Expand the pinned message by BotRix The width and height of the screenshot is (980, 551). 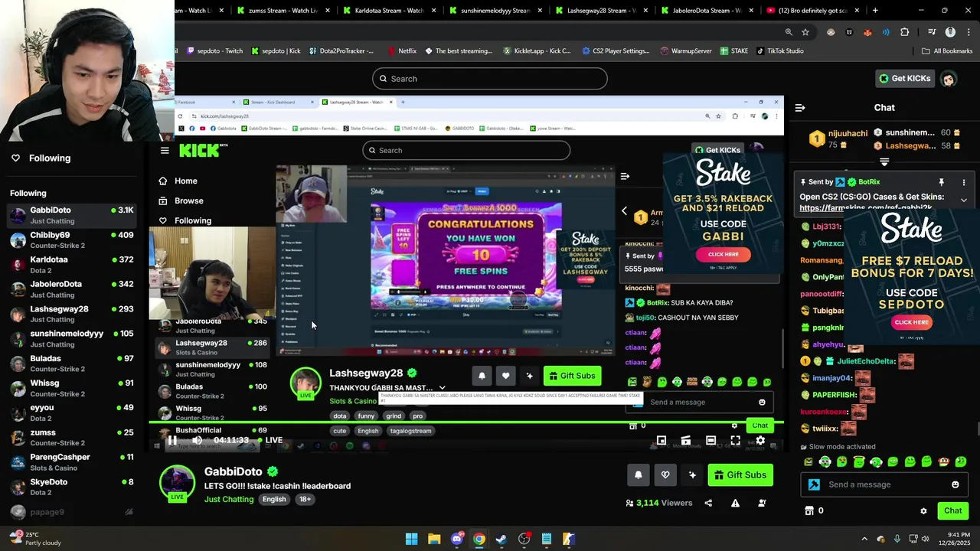click(x=964, y=200)
